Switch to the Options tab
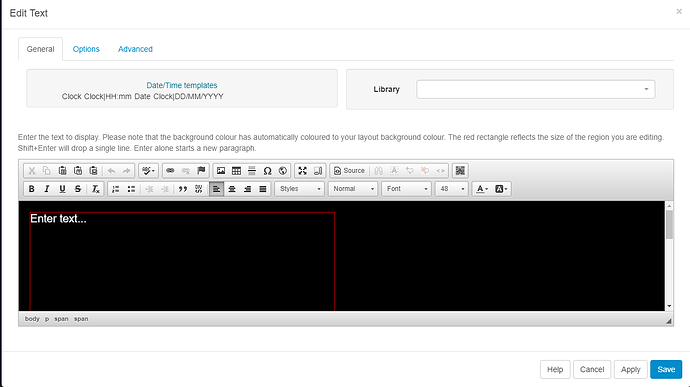This screenshot has height=387, width=690. [x=86, y=49]
